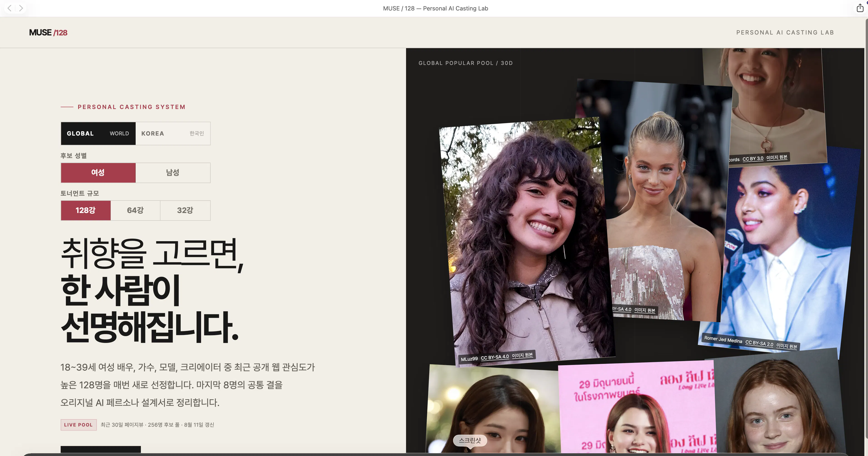Image resolution: width=868 pixels, height=456 pixels.
Task: Open 이미지 원본 link on MLuz99 photo
Action: [522, 355]
